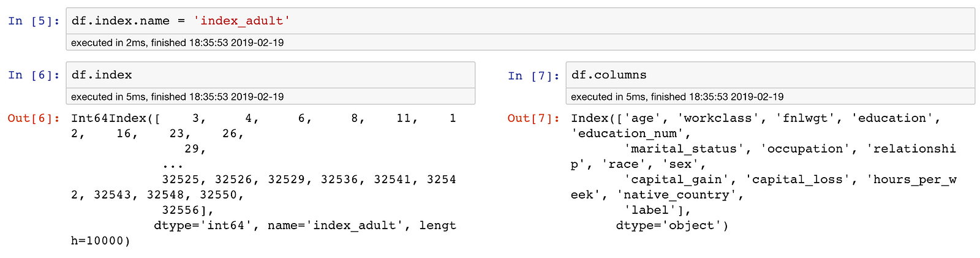Click the 'index_adult' string in cell 5
The height and width of the screenshot is (258, 980).
coord(242,21)
